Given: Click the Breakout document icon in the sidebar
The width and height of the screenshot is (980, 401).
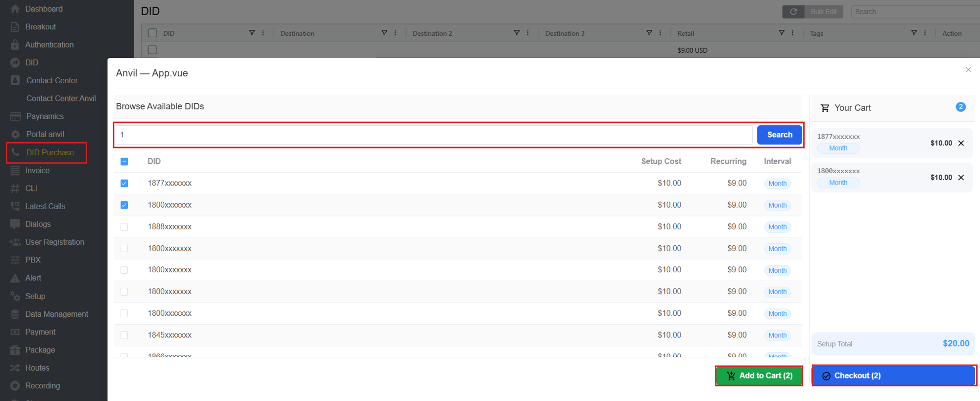Looking at the screenshot, I should coord(15,27).
